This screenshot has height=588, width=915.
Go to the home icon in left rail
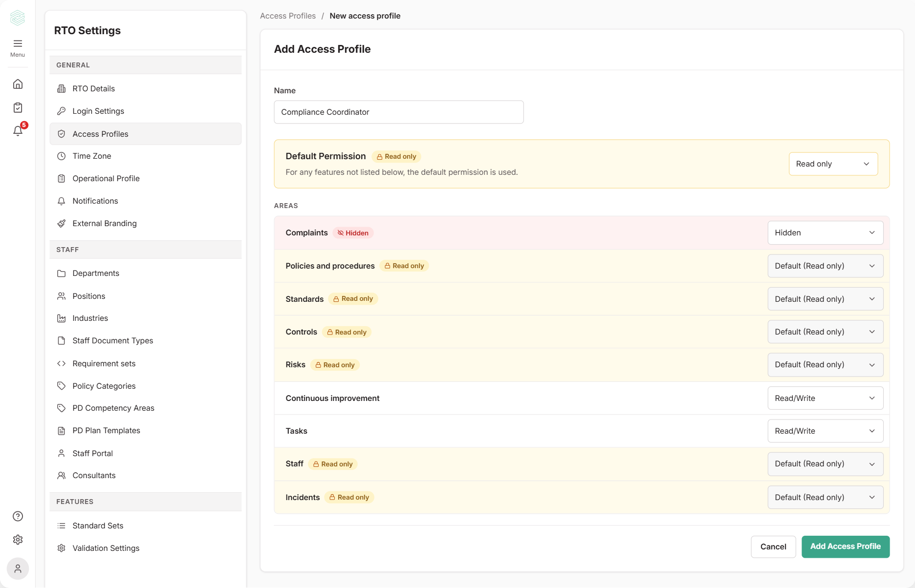tap(18, 84)
